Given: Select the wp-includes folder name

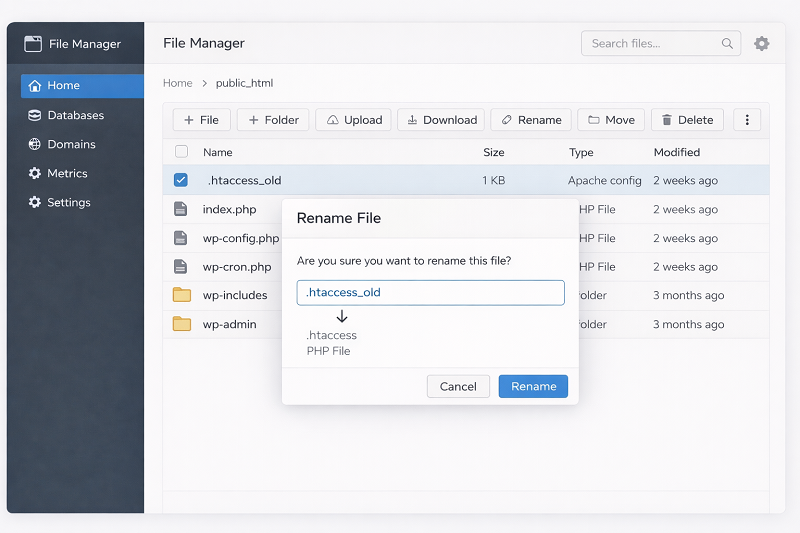Looking at the screenshot, I should (235, 295).
